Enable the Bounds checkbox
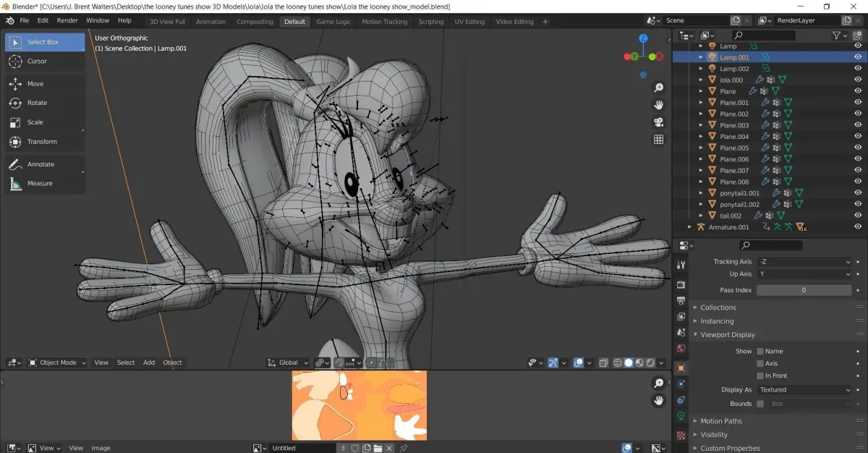The height and width of the screenshot is (453, 868). pyautogui.click(x=760, y=404)
